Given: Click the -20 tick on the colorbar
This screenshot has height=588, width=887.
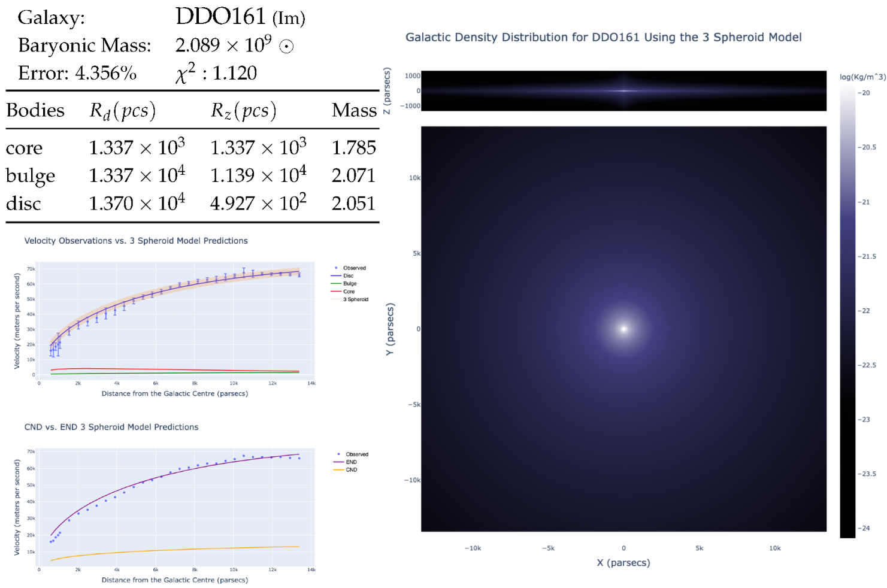Looking at the screenshot, I should pyautogui.click(x=864, y=93).
